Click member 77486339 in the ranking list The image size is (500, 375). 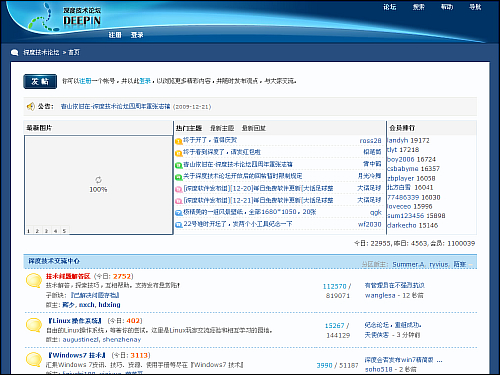point(403,197)
